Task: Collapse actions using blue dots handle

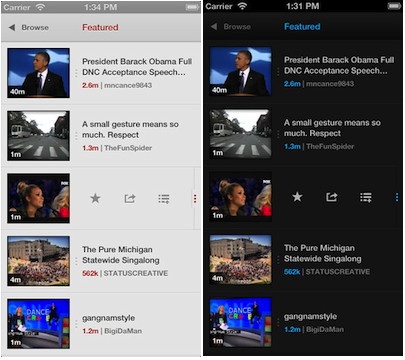Action: point(397,197)
